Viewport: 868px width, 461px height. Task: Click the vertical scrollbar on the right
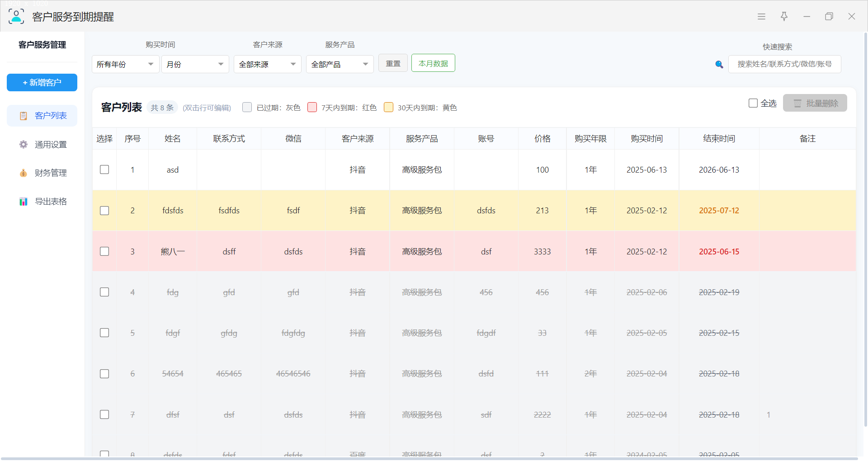pos(865,230)
